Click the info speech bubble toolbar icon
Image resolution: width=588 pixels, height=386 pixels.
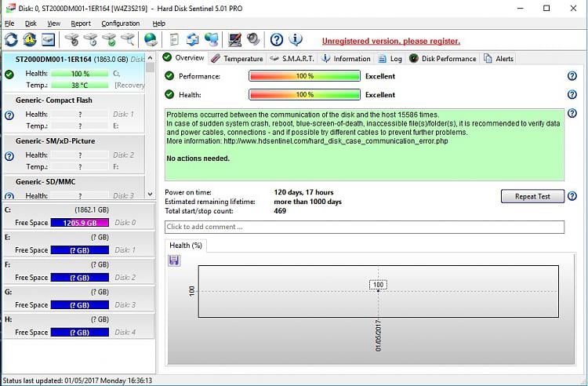click(x=296, y=39)
